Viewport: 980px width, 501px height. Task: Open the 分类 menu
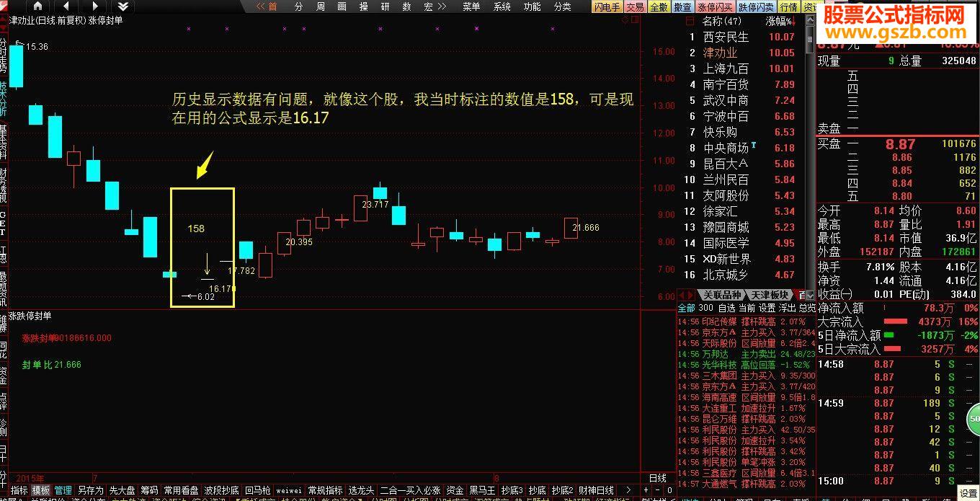(562, 6)
